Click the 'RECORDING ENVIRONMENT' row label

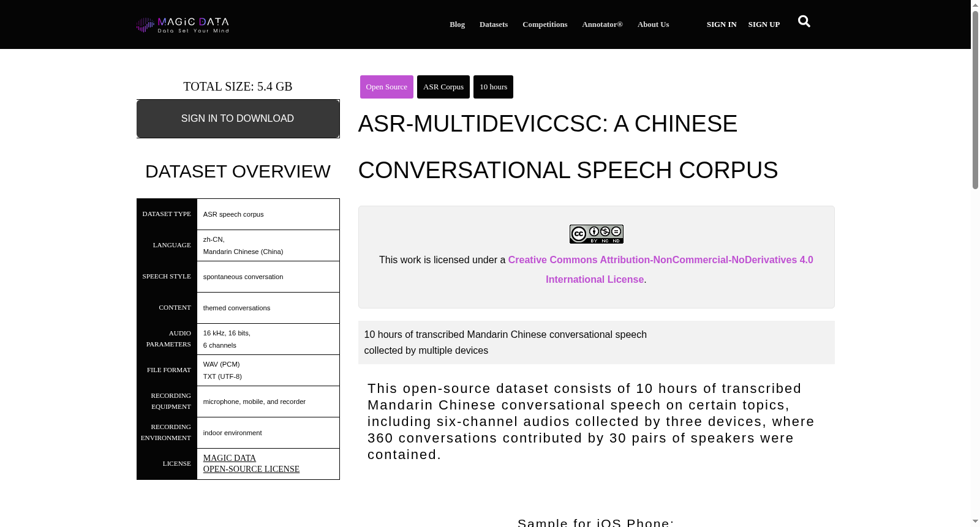click(166, 432)
